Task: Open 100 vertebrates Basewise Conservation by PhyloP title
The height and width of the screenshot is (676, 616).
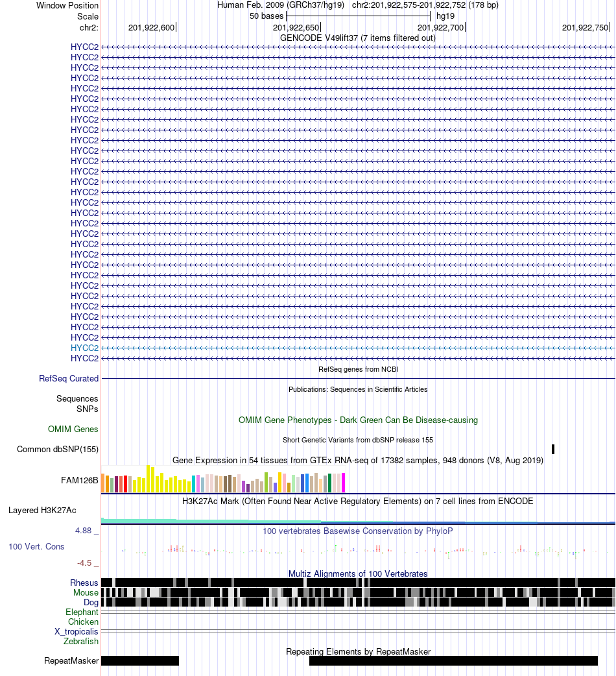Action: pos(358,531)
